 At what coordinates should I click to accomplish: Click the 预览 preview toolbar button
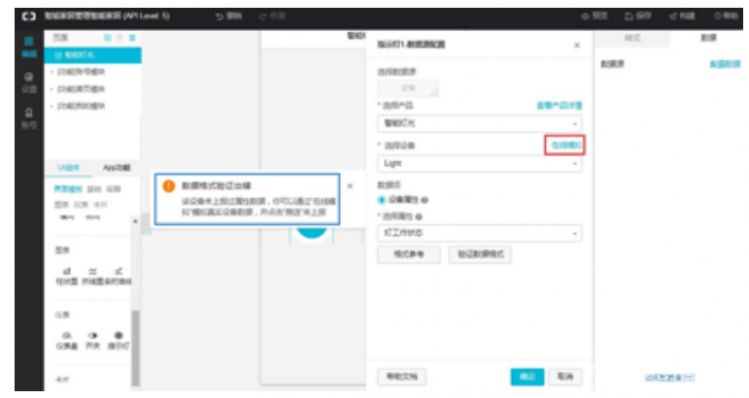pyautogui.click(x=594, y=16)
